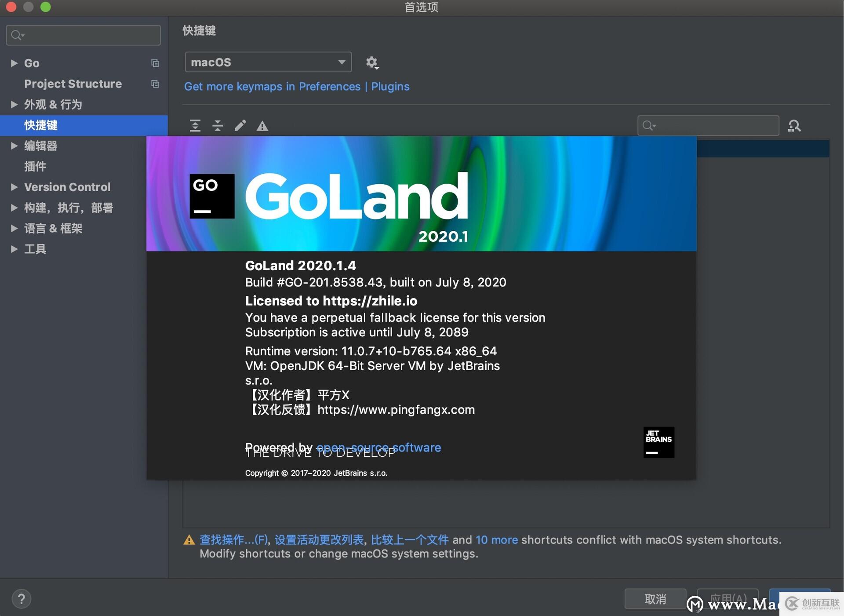Expand the Version Control tree node
Screen dimensions: 844x616
[x=14, y=187]
